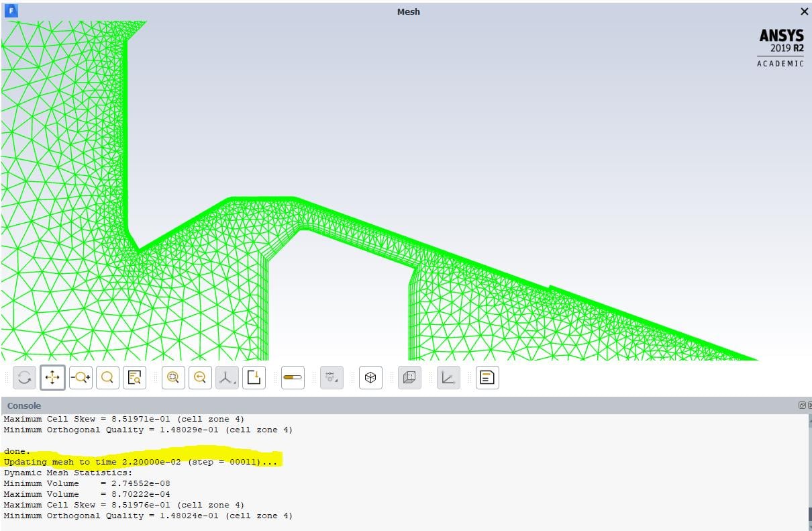Toggle the axes triad display icon

[x=448, y=378]
